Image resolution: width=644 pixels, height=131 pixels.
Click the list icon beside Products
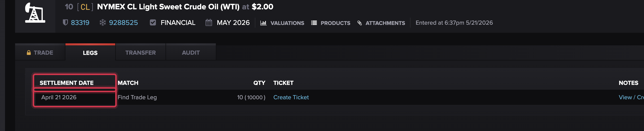[x=314, y=23]
